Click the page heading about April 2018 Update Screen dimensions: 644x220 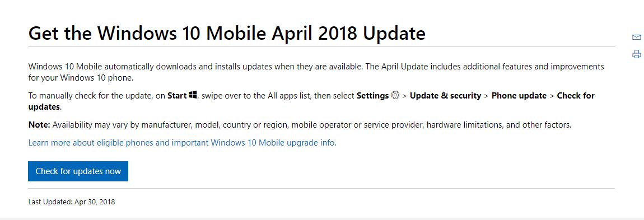click(x=227, y=33)
